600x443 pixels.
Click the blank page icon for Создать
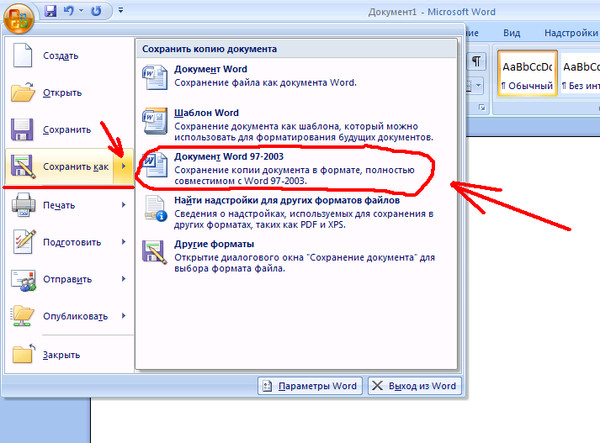pyautogui.click(x=23, y=55)
